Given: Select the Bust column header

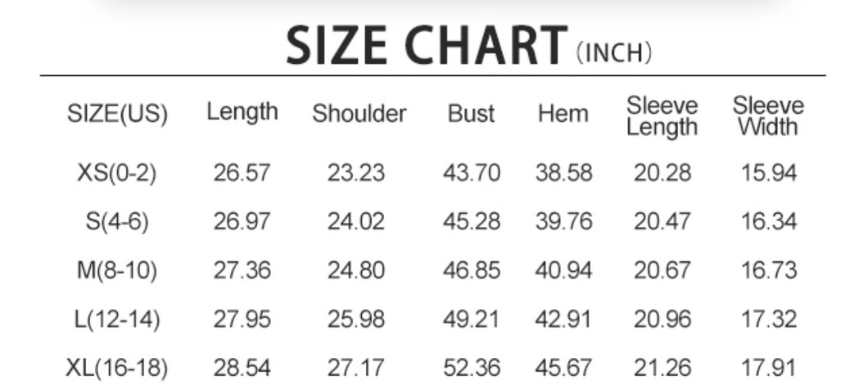Looking at the screenshot, I should (471, 114).
